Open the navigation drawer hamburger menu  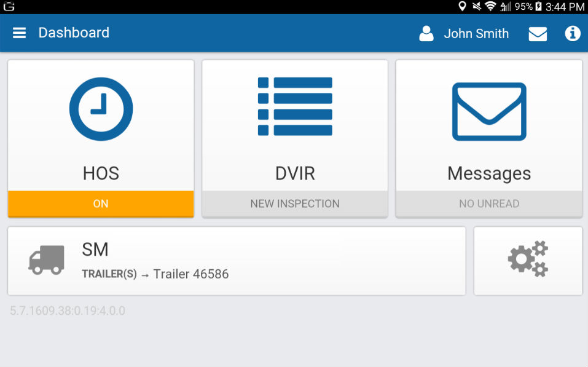coord(19,33)
